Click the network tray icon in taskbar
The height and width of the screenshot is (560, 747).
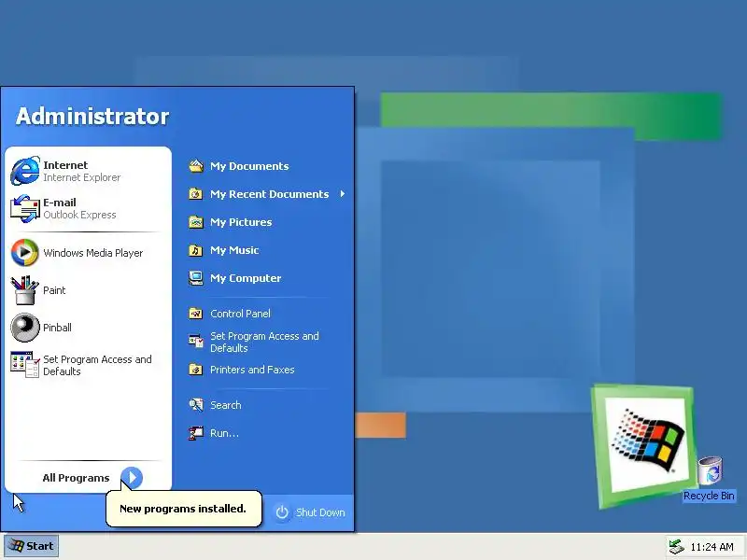click(x=676, y=547)
